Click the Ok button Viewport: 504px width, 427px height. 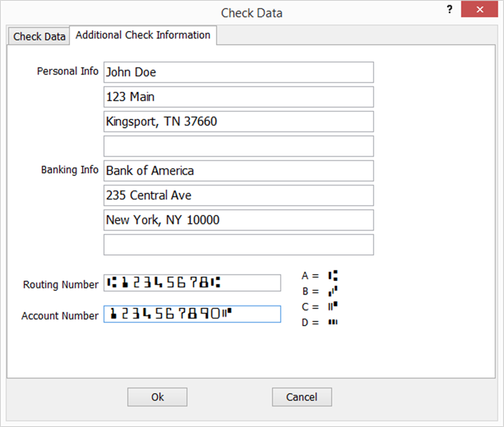point(157,397)
